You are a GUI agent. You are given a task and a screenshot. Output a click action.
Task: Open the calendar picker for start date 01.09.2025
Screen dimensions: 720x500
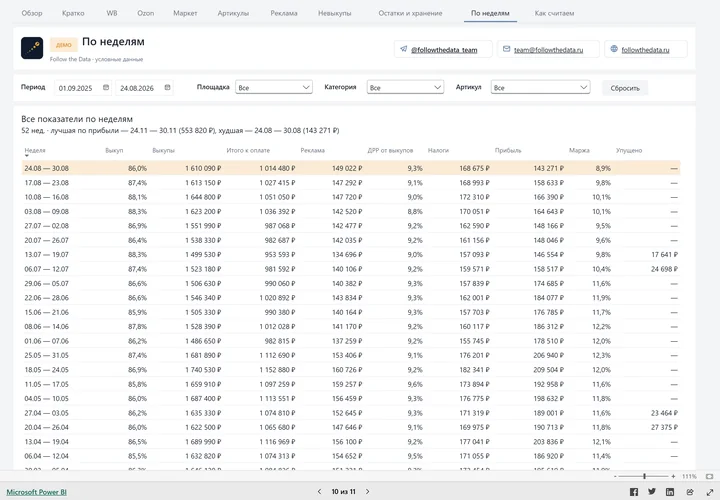(106, 88)
